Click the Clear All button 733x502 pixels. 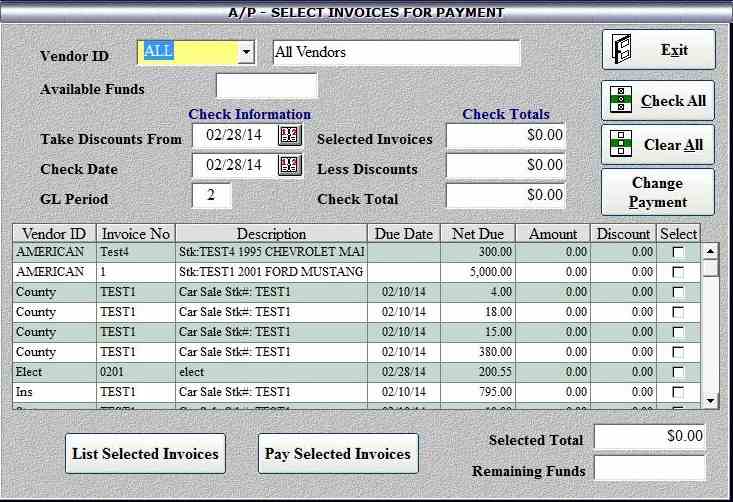click(658, 144)
